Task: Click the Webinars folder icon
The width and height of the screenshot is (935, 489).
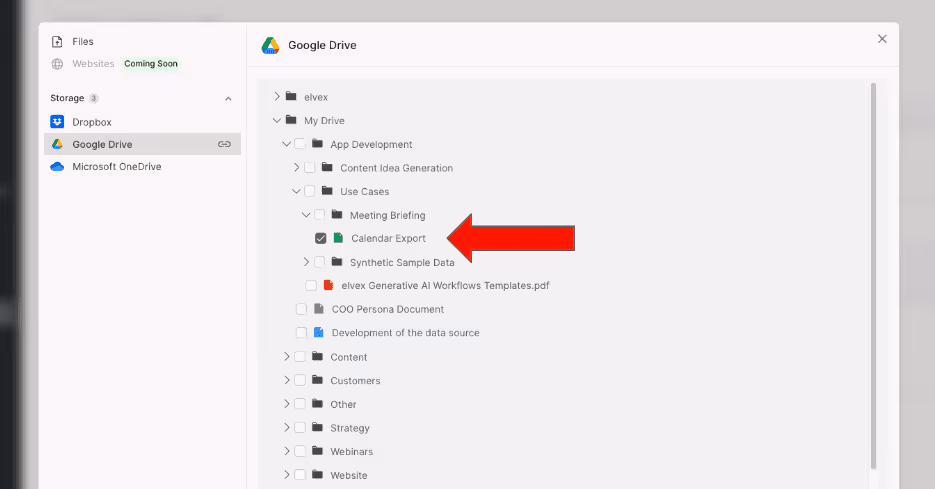Action: pos(317,451)
